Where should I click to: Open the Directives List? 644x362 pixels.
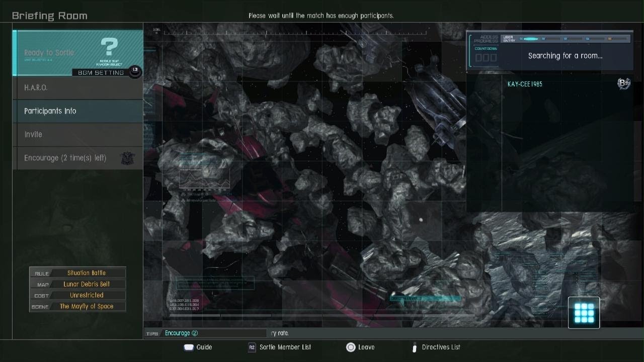441,347
